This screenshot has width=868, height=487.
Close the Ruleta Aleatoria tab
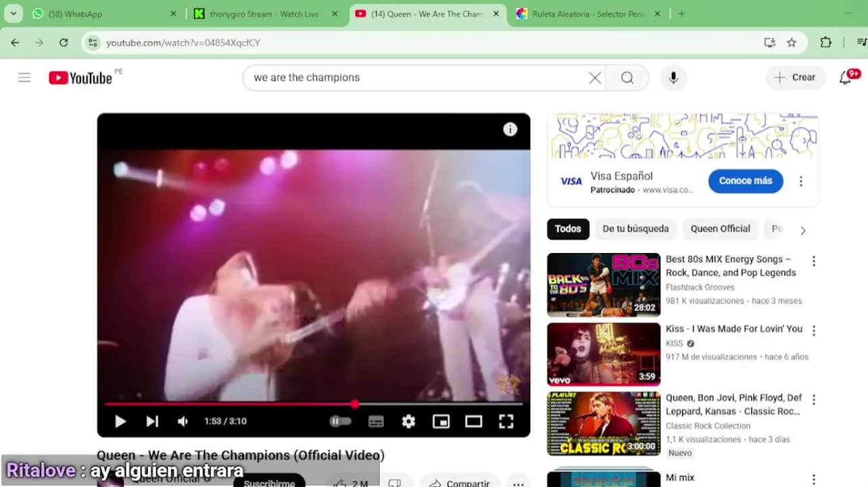click(658, 14)
